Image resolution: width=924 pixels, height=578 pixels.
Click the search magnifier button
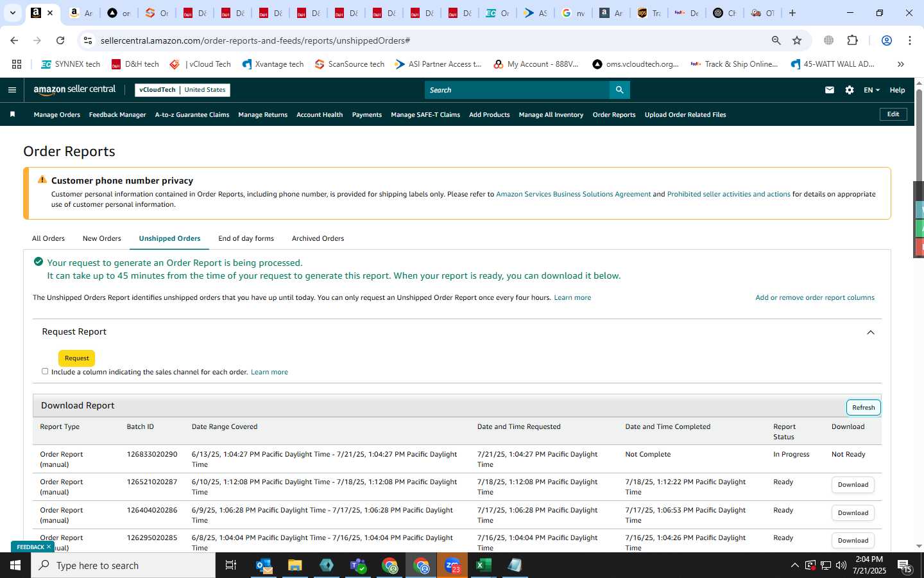[x=619, y=90]
